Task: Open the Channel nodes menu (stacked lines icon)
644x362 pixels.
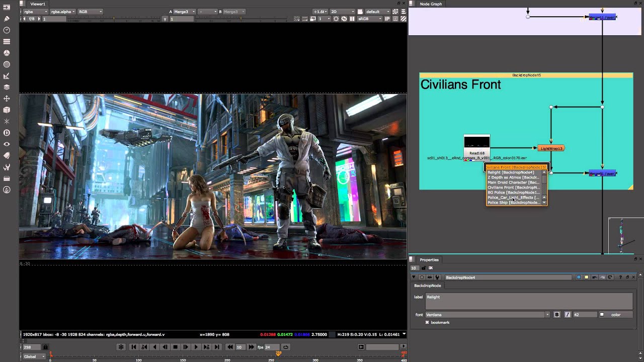Action: coord(7,42)
